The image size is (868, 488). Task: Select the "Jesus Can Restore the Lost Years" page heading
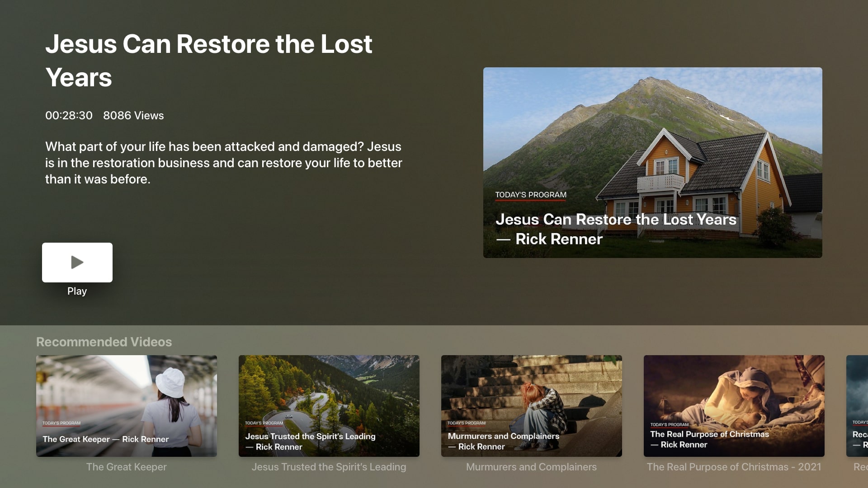tap(208, 61)
